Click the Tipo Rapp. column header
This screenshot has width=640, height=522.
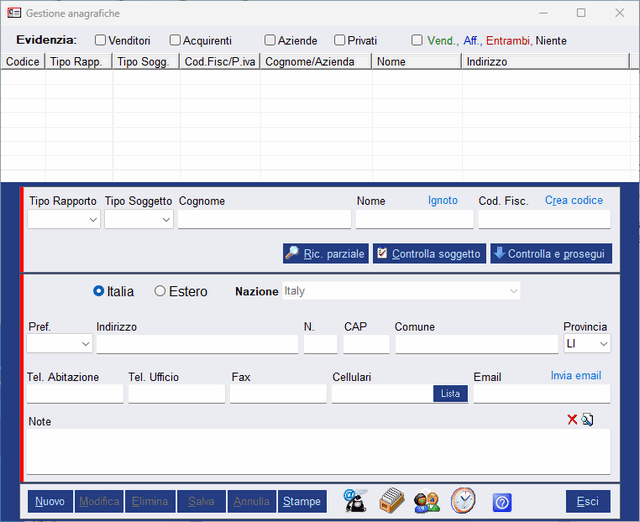coord(79,62)
